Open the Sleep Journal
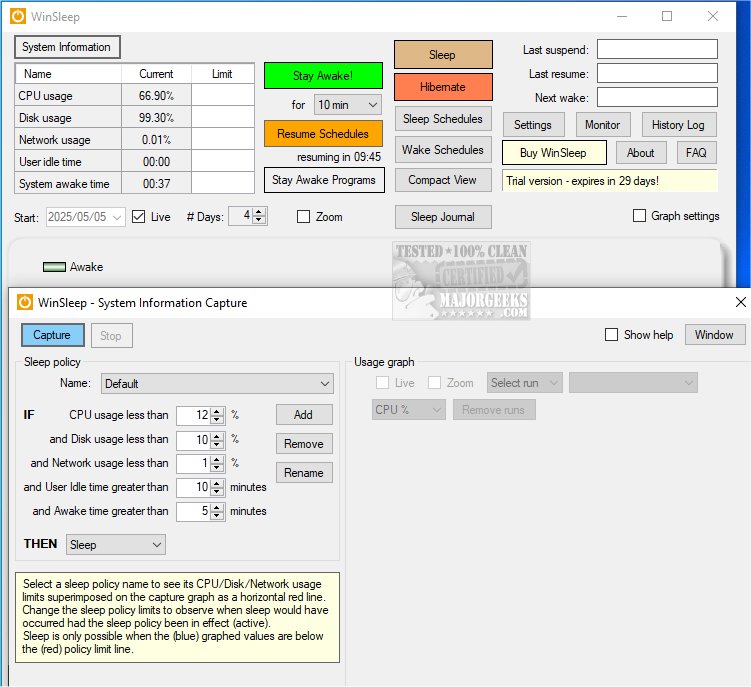This screenshot has height=687, width=751. coord(443,217)
